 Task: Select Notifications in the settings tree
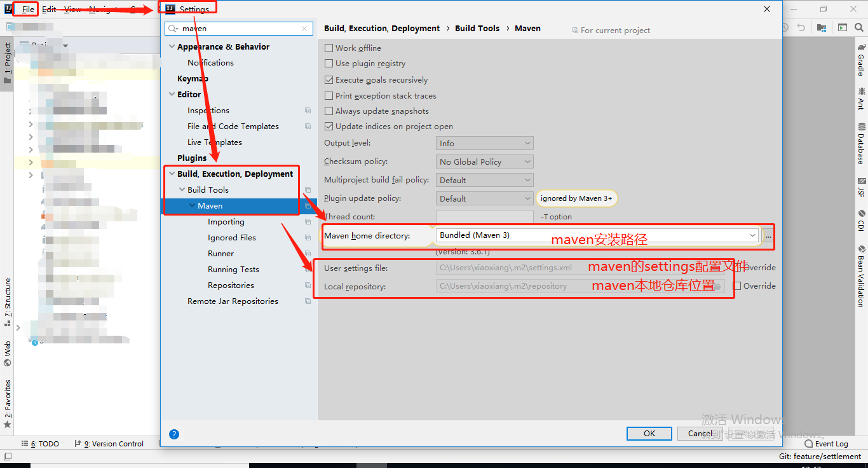[x=210, y=63]
